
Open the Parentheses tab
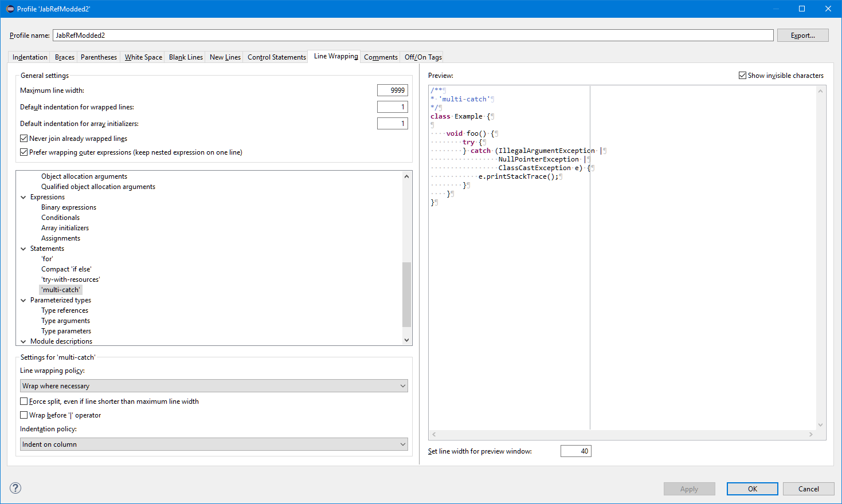(99, 57)
